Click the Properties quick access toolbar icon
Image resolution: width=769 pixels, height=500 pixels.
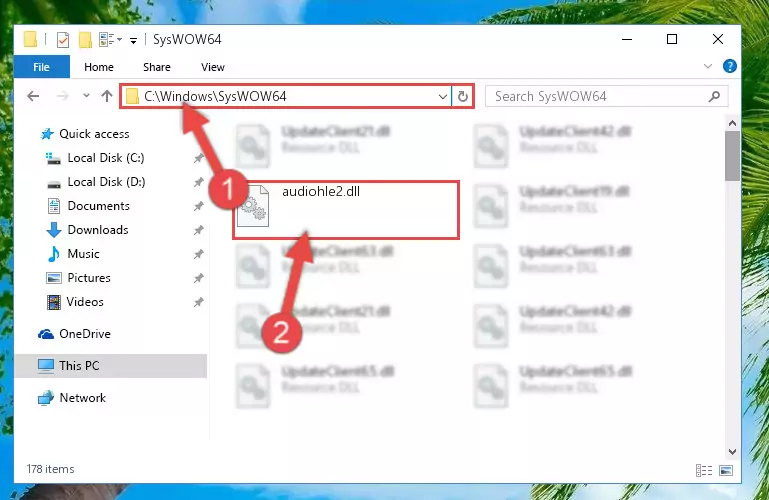(x=63, y=39)
